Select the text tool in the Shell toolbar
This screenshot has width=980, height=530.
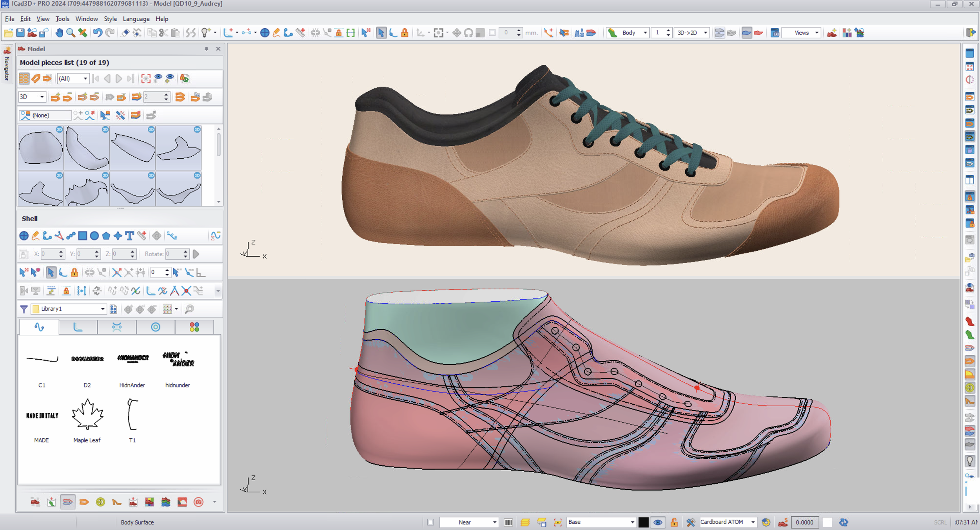coord(129,236)
